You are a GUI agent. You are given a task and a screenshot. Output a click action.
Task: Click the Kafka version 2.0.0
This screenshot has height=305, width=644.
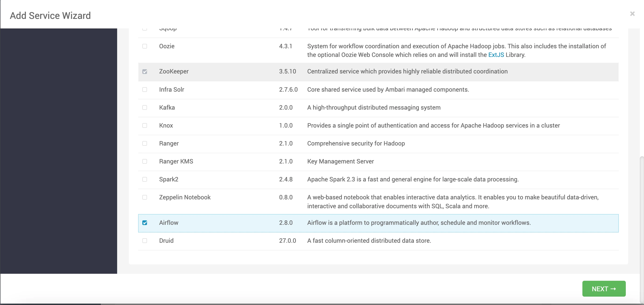286,107
